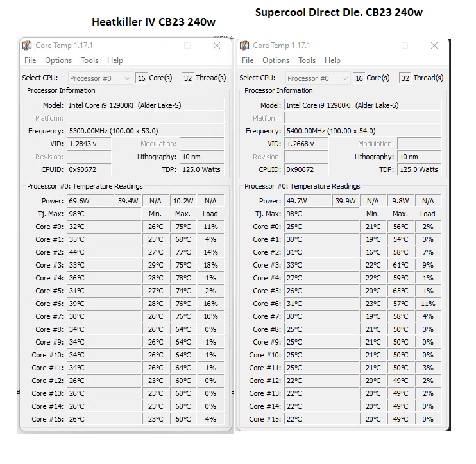Open File menu in left window
The width and height of the screenshot is (476, 464).
pos(30,60)
